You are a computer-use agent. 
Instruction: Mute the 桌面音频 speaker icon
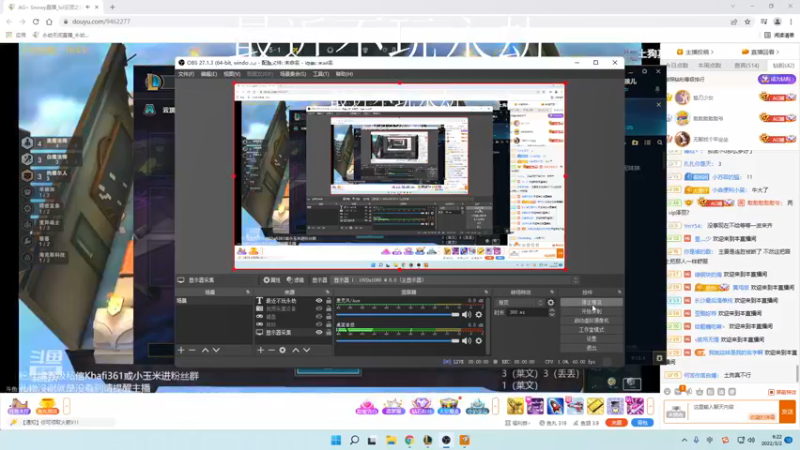click(467, 339)
